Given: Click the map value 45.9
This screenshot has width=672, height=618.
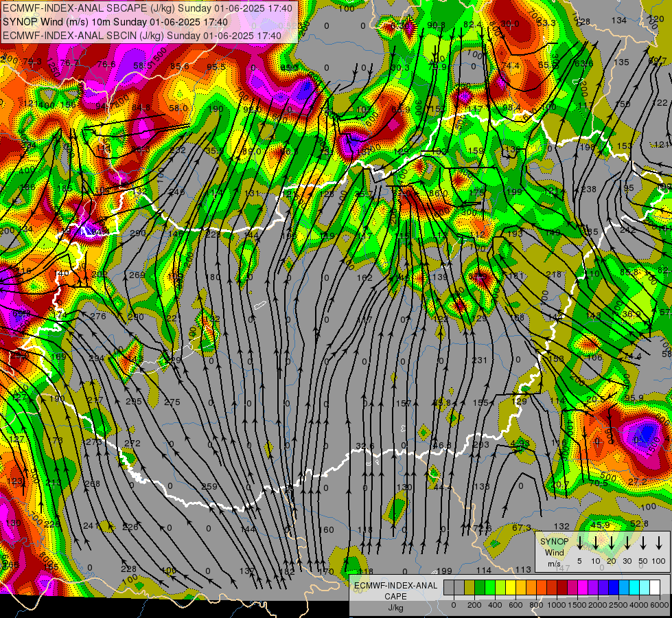Looking at the screenshot, I should pos(600,525).
